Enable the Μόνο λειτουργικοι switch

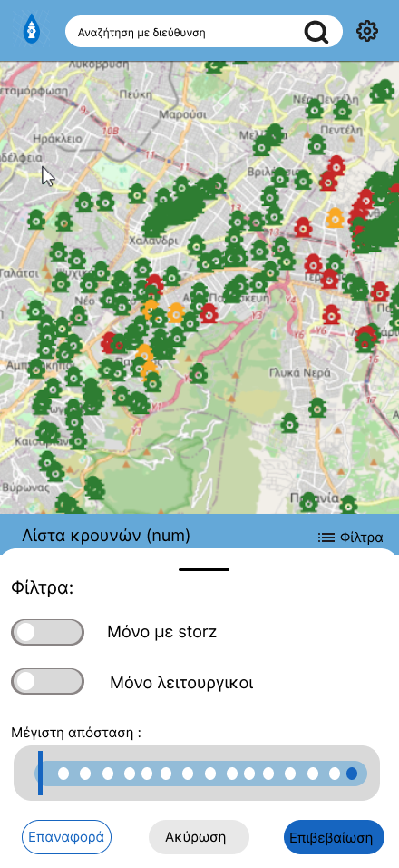click(47, 682)
